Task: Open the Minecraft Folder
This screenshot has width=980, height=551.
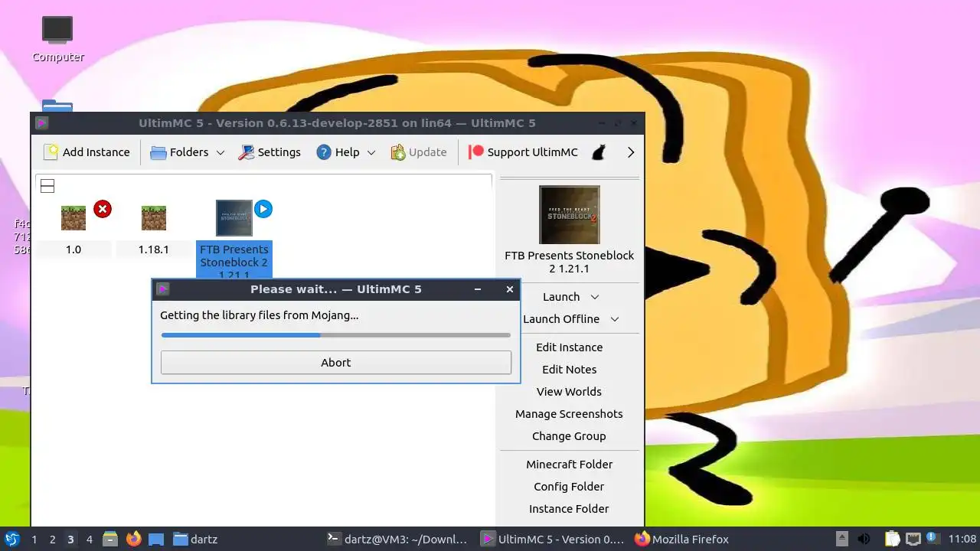Action: pyautogui.click(x=569, y=465)
